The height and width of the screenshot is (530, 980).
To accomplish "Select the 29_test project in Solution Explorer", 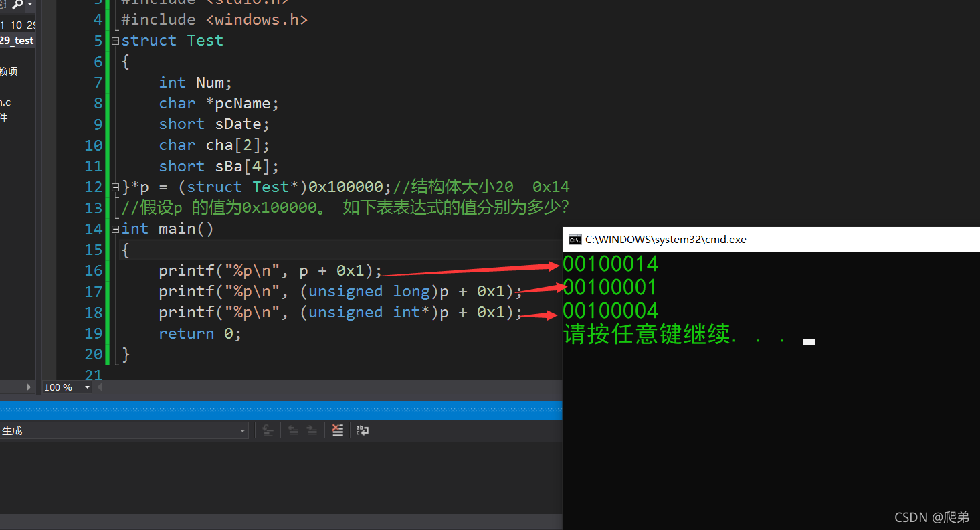I will pos(17,41).
